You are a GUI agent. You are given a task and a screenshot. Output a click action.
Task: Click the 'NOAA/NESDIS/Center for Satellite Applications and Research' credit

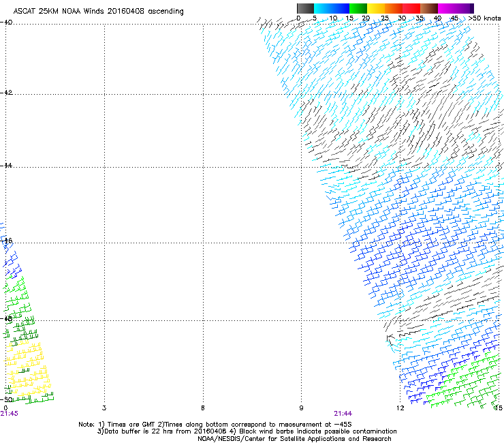294,439
